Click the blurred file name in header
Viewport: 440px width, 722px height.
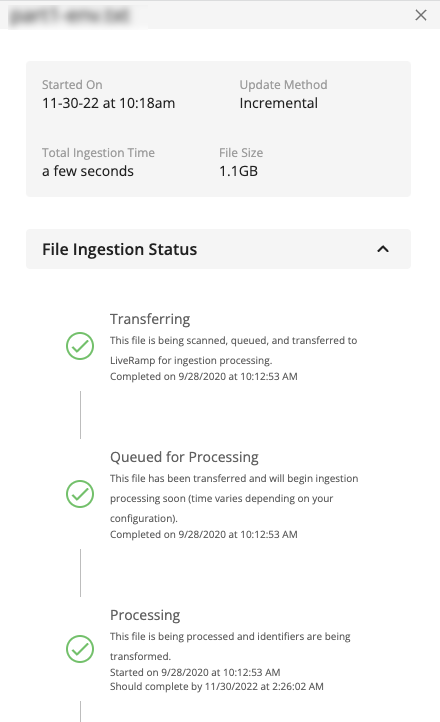70,15
